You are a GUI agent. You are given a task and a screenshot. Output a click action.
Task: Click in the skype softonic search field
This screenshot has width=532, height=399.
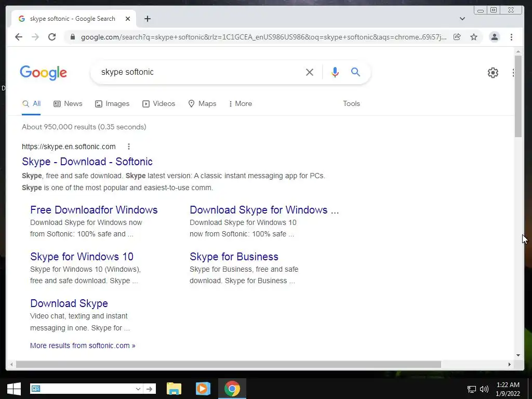pyautogui.click(x=200, y=72)
